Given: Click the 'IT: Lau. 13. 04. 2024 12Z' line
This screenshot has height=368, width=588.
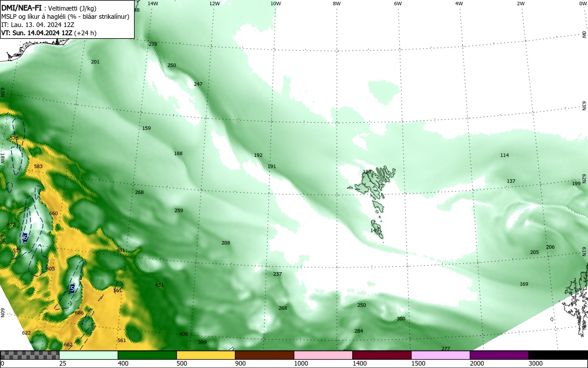Looking at the screenshot, I should (38, 25).
